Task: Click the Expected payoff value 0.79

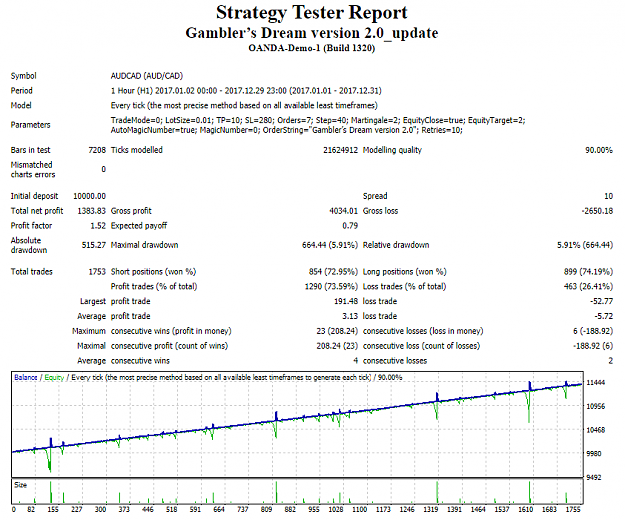Action: point(350,226)
